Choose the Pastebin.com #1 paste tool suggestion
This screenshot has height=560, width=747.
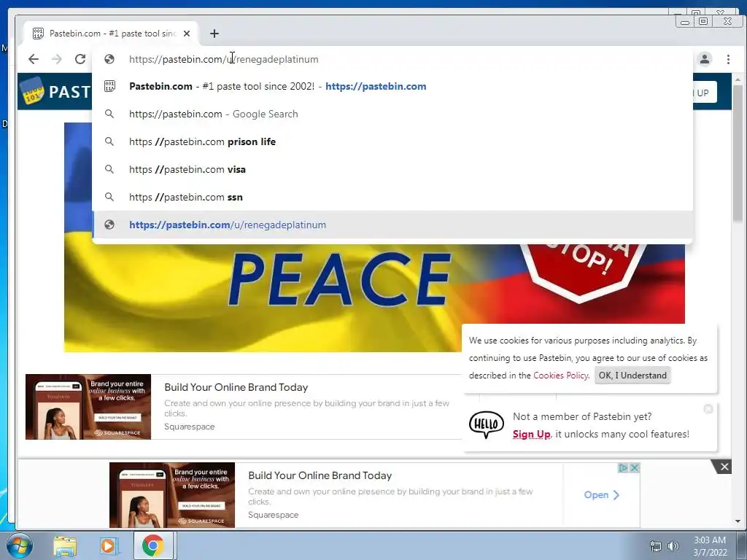392,86
